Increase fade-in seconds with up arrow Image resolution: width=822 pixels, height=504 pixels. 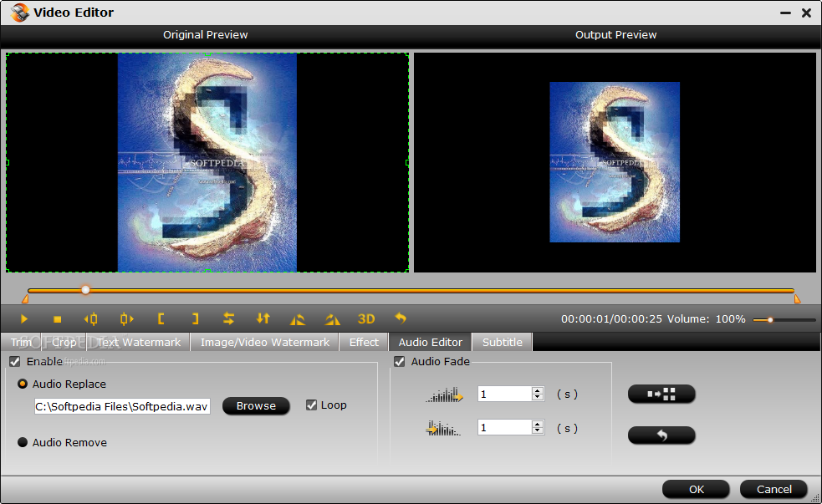point(538,391)
